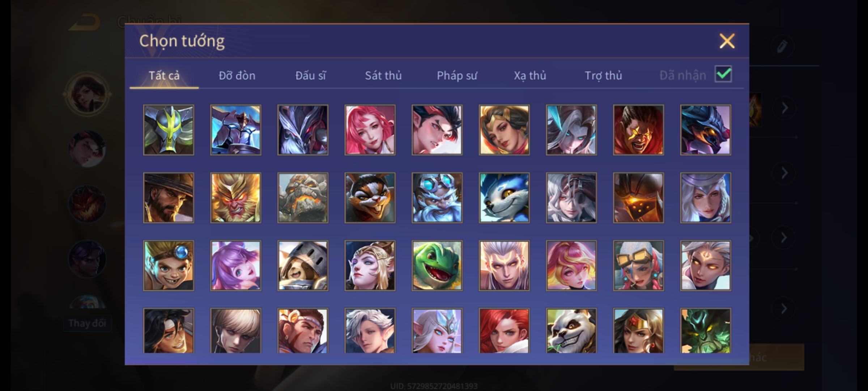Select the cowboy hat bearded hero
This screenshot has width=868, height=391.
(169, 198)
